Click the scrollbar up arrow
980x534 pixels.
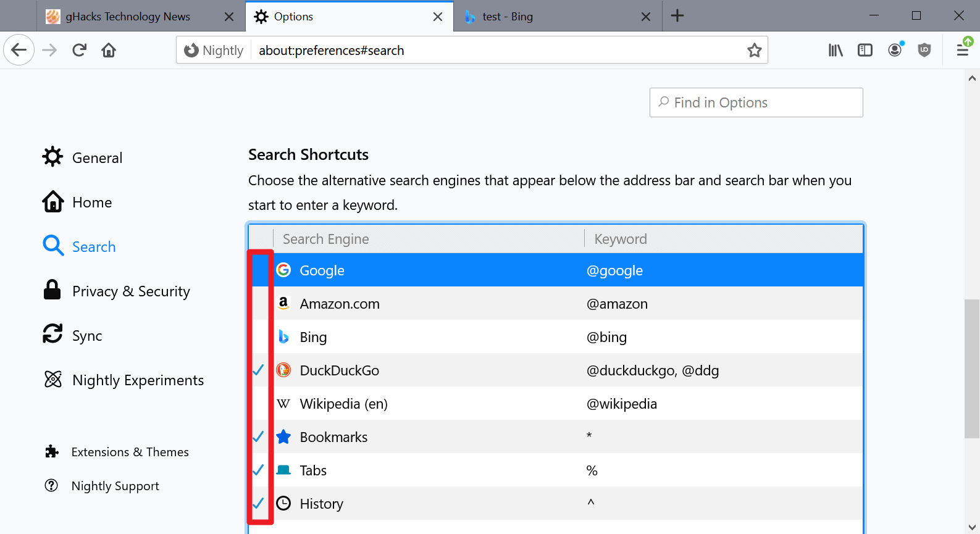(972, 78)
